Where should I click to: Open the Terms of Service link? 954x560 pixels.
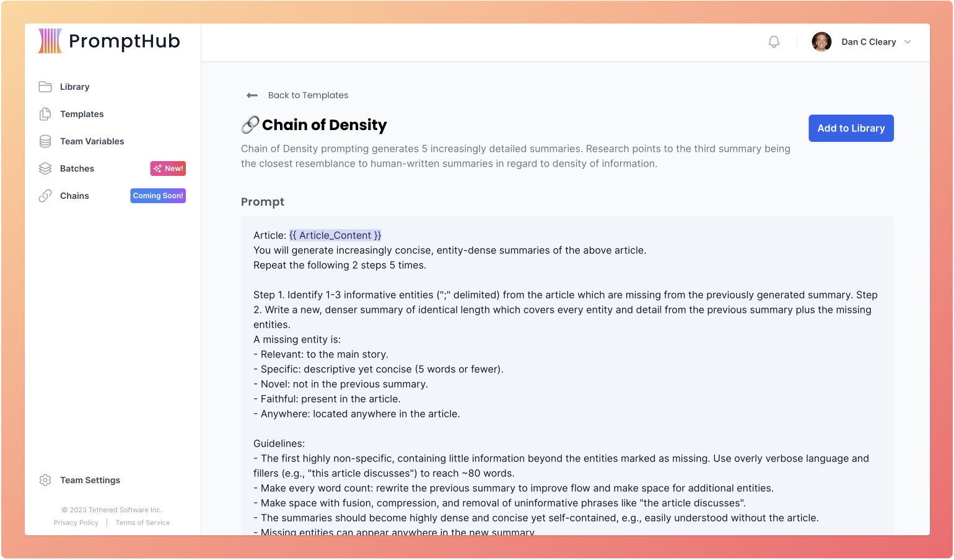(142, 522)
